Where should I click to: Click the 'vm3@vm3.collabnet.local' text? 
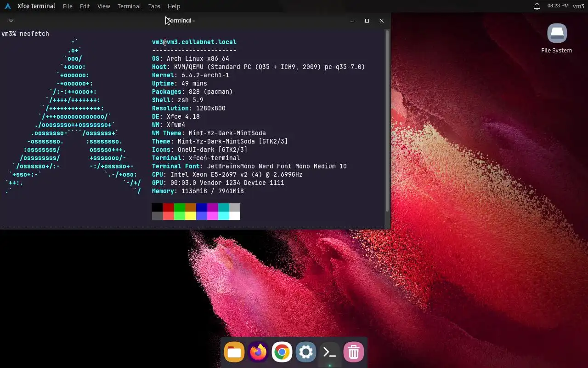[x=194, y=42]
